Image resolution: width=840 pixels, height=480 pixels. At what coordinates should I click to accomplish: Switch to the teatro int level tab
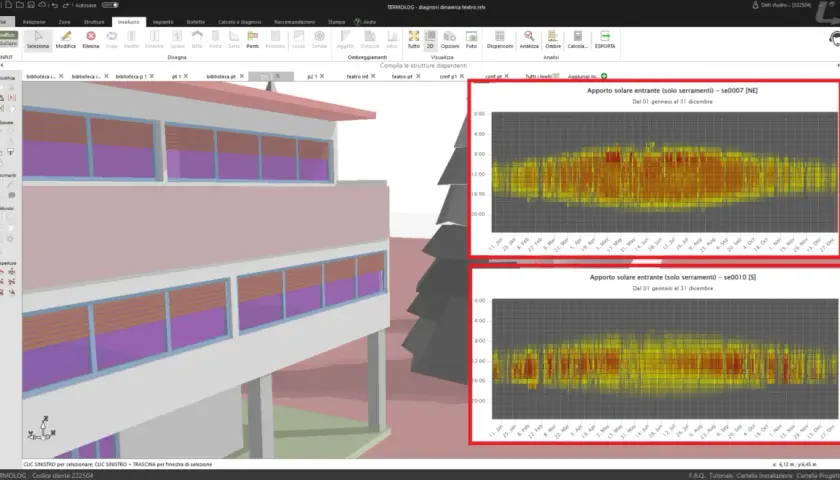tap(357, 77)
